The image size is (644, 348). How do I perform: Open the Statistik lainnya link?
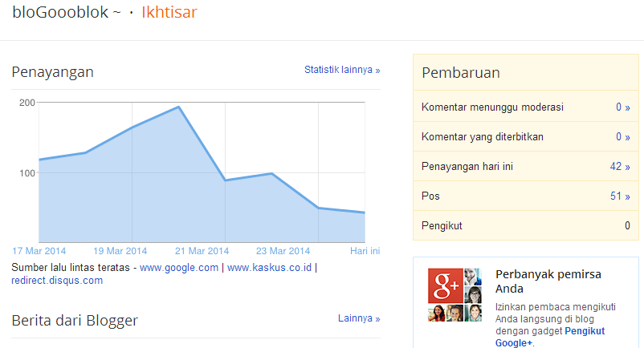342,70
